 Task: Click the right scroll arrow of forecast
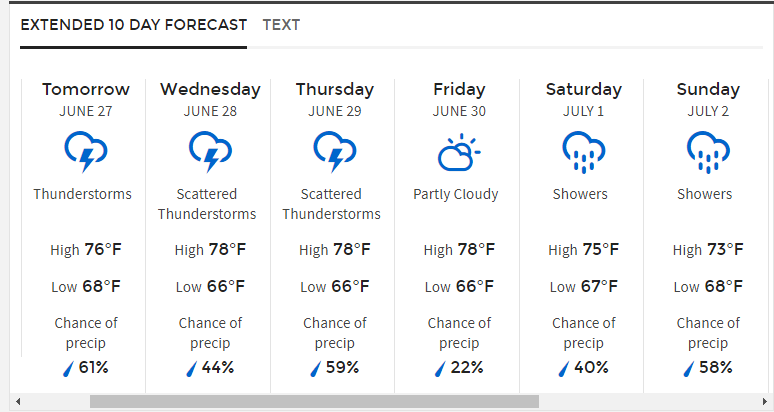click(766, 401)
